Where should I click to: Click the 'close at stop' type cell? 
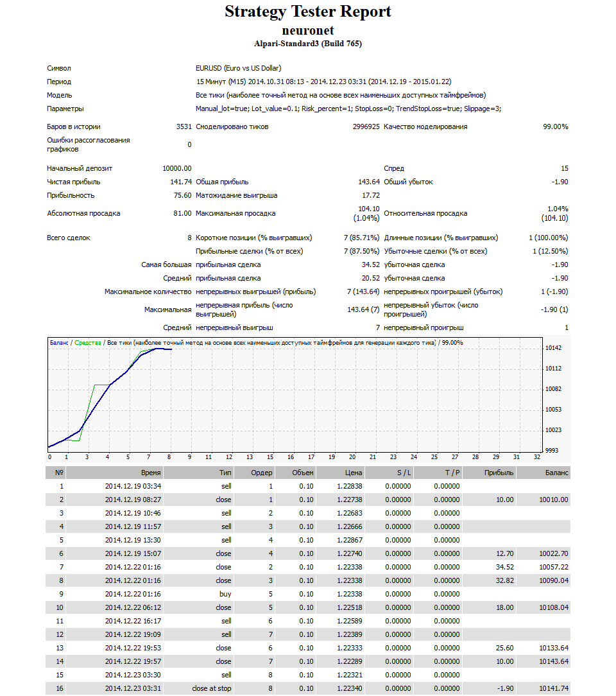click(212, 688)
